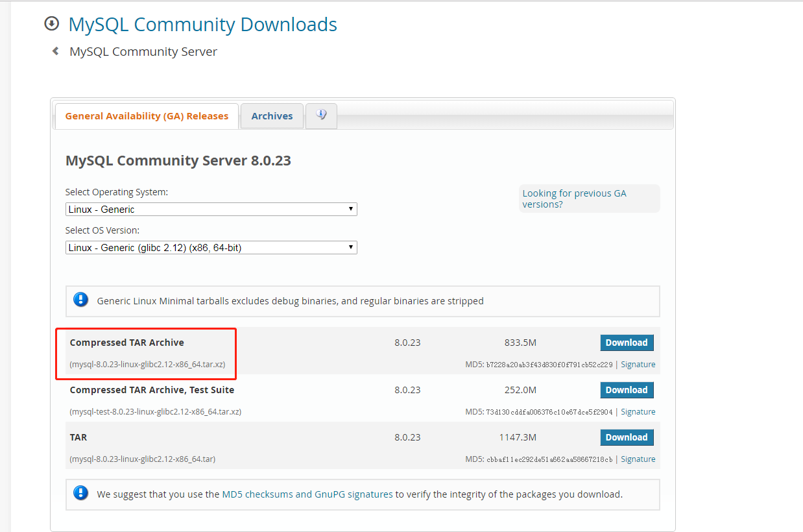Open Signature link for Compressed TAR Archive
Image resolution: width=803 pixels, height=532 pixels.
[x=638, y=365]
